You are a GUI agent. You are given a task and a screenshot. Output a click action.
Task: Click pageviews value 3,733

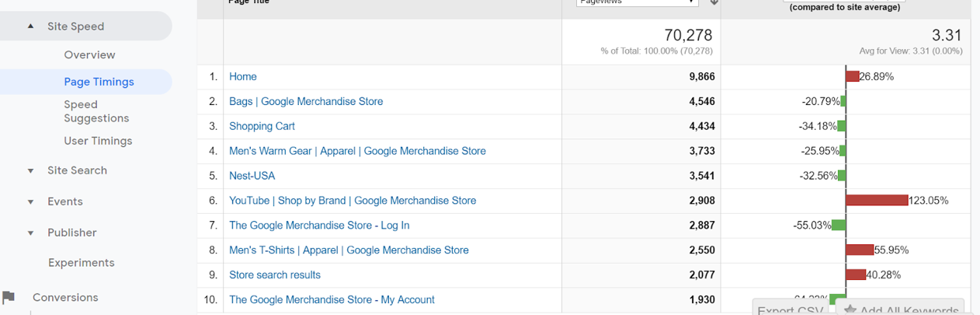(702, 151)
